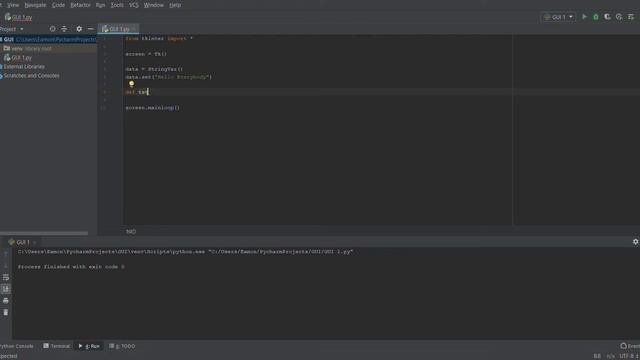Open Project panel settings gear

(x=79, y=29)
